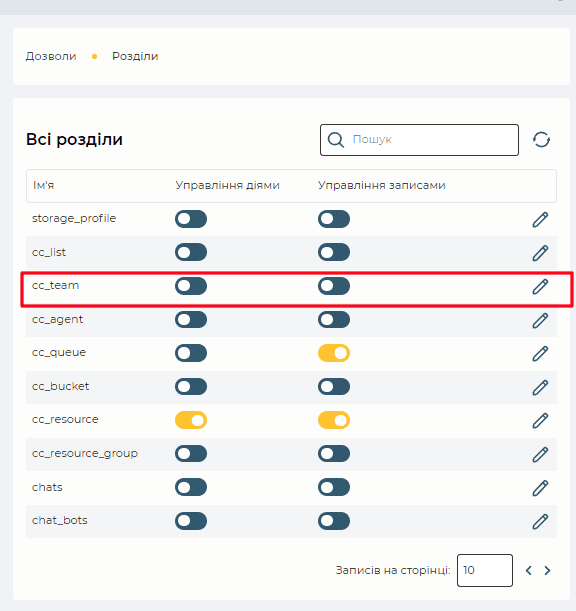Click the refresh icon next to the search box
576x611 pixels.
coord(541,140)
